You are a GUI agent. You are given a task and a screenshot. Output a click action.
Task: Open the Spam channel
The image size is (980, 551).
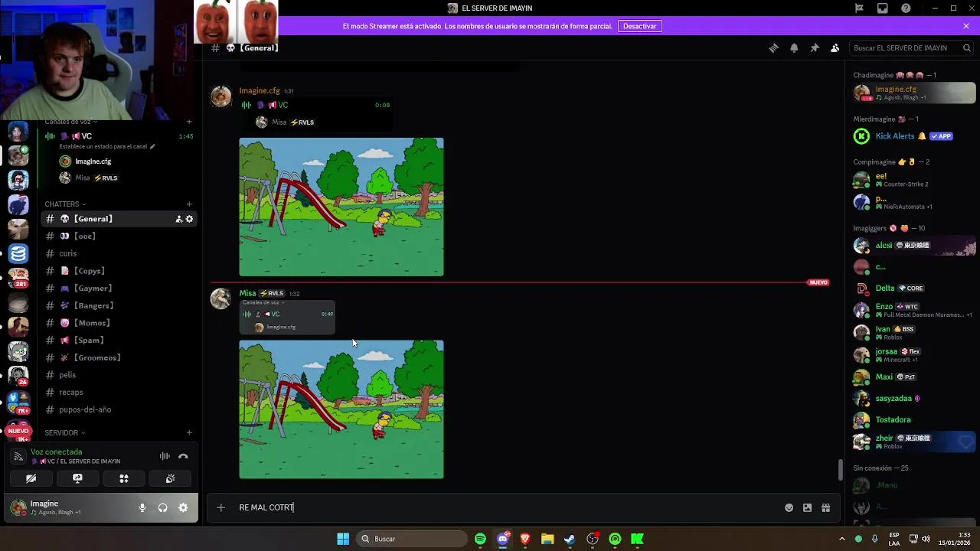coord(119,341)
